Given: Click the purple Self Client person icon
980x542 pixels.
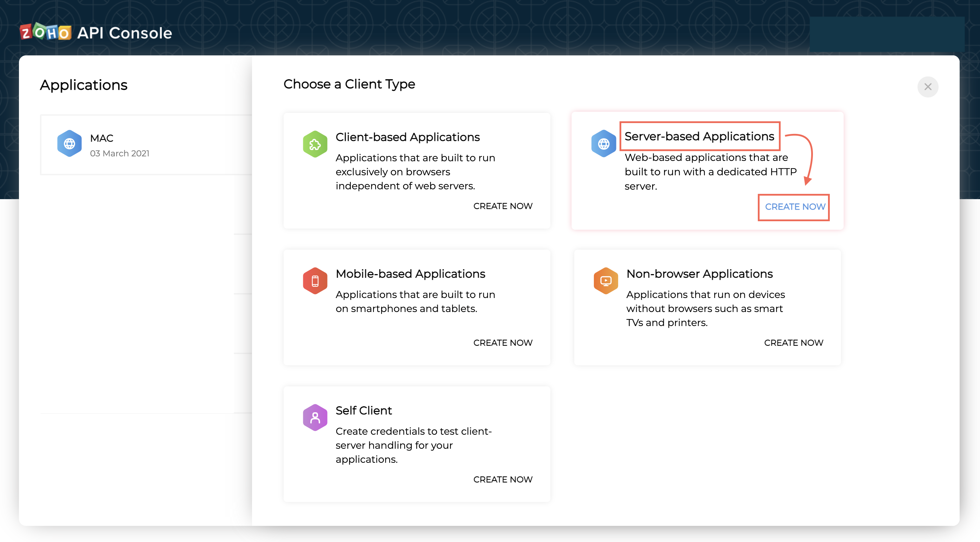Looking at the screenshot, I should click(x=314, y=418).
